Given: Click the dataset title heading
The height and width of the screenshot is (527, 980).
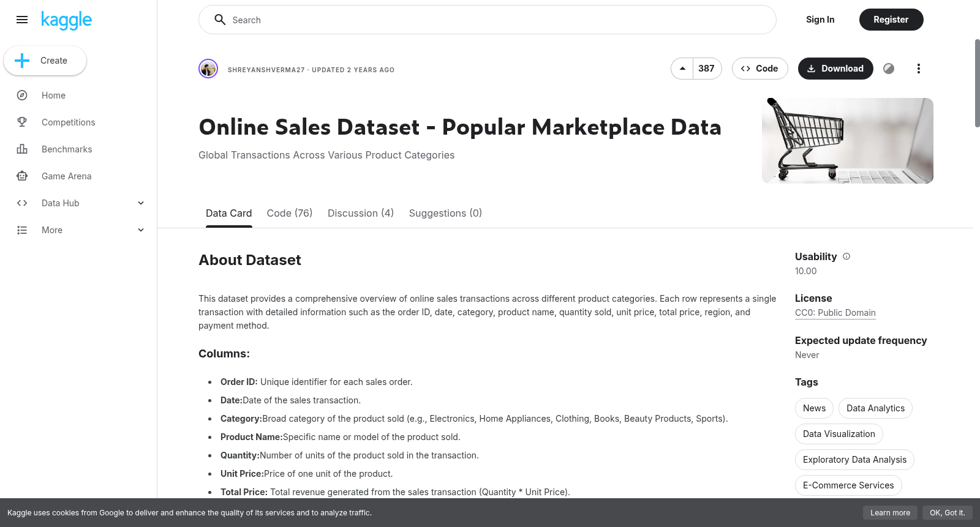Looking at the screenshot, I should click(460, 127).
